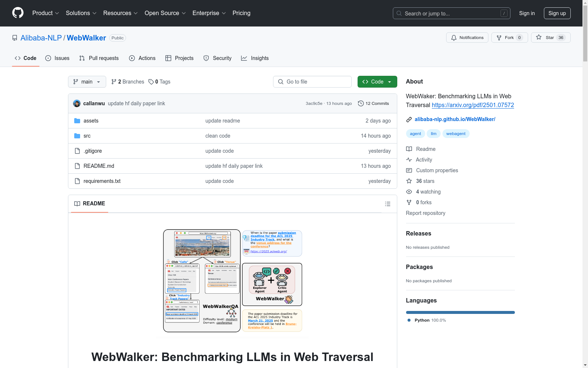
Task: Click the commits history clock icon
Action: coord(361,103)
